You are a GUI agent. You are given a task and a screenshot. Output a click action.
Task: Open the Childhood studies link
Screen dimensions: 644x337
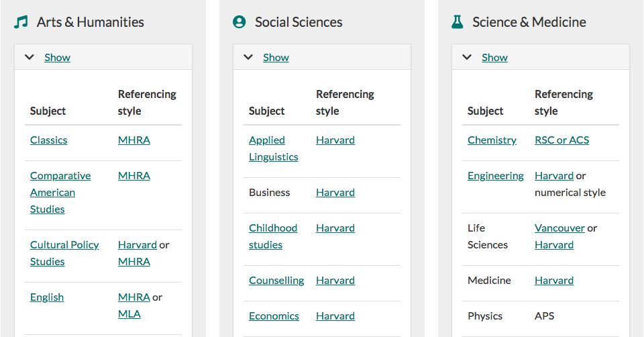pos(273,236)
